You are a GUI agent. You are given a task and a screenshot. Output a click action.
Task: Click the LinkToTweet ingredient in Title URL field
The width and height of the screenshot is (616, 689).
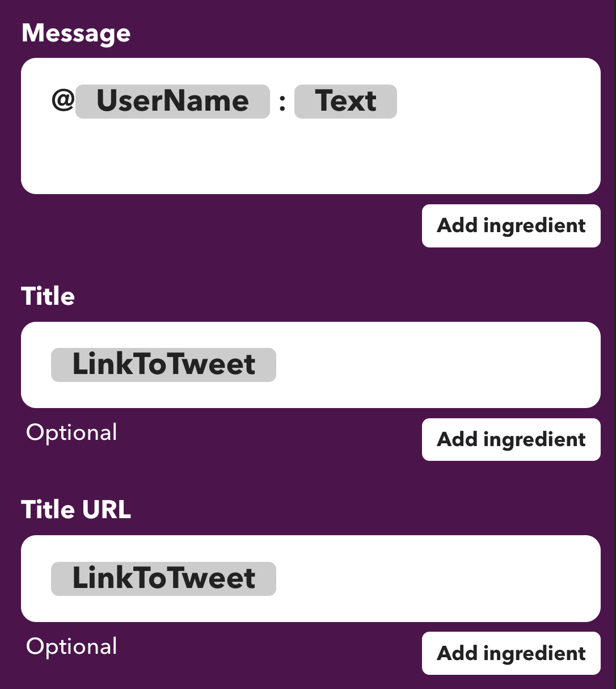[163, 578]
